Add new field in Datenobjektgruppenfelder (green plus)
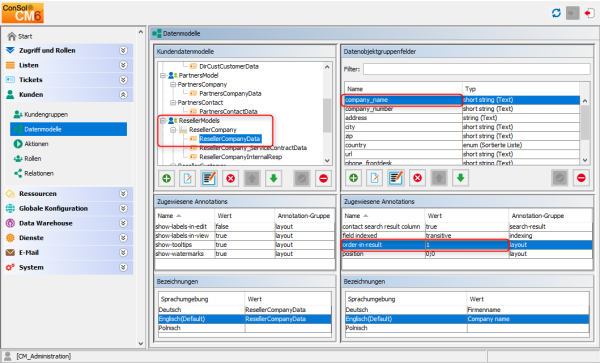 point(354,178)
